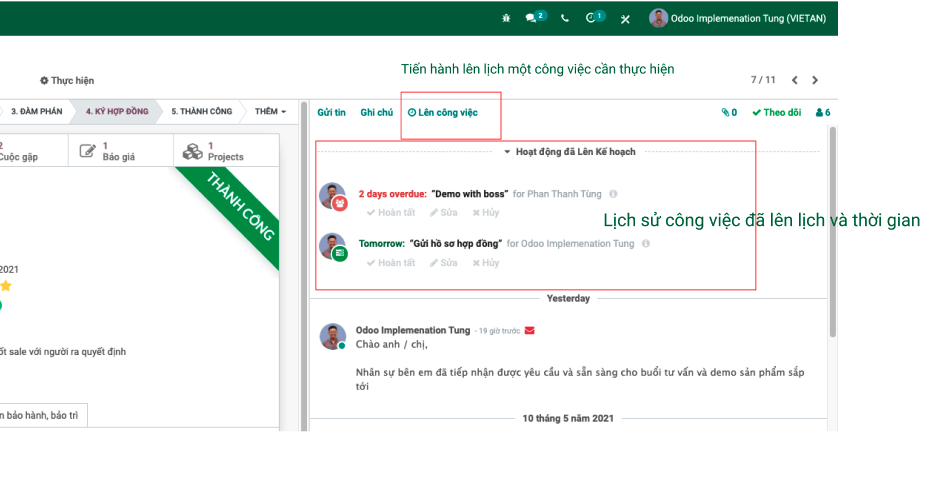This screenshot has width=934, height=499.
Task: Open the Báo giá stat button
Action: click(x=120, y=151)
